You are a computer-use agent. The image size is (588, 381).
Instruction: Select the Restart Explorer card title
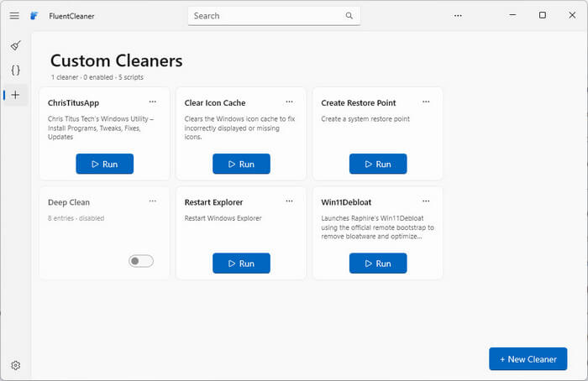point(213,202)
